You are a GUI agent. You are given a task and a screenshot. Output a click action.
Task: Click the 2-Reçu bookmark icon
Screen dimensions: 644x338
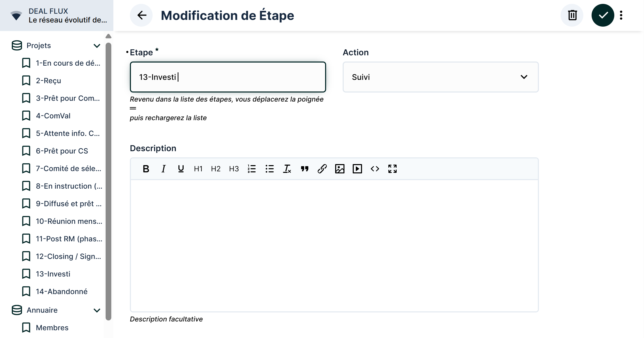(26, 81)
